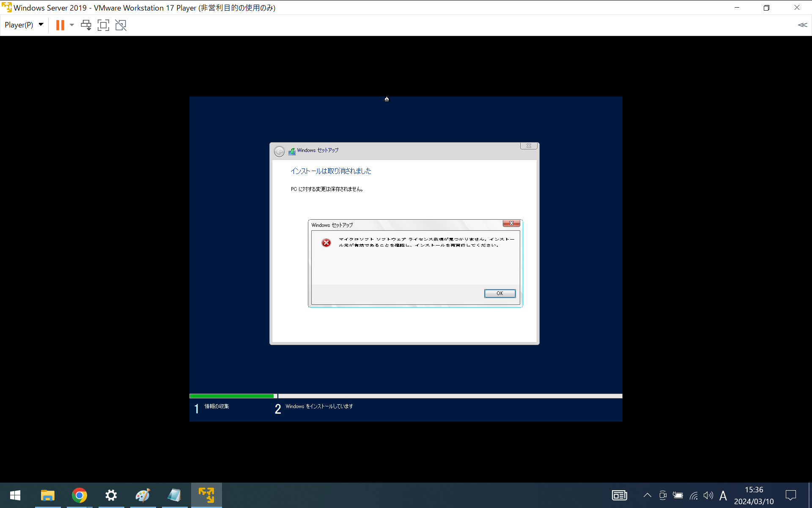Viewport: 812px width, 508px height.
Task: Enter full screen mode icon
Action: [103, 25]
